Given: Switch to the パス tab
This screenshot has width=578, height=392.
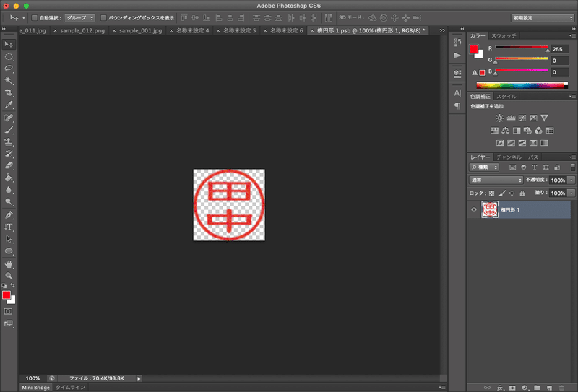Looking at the screenshot, I should (533, 157).
